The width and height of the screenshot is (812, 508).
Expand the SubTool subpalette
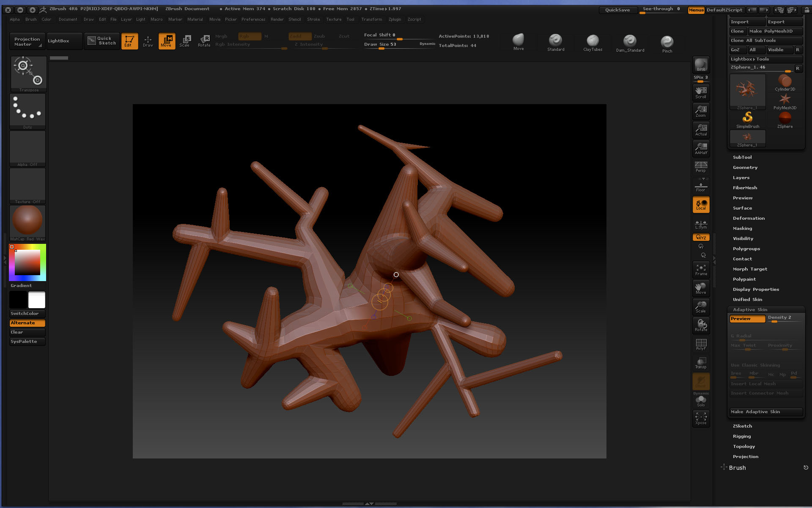tap(742, 157)
